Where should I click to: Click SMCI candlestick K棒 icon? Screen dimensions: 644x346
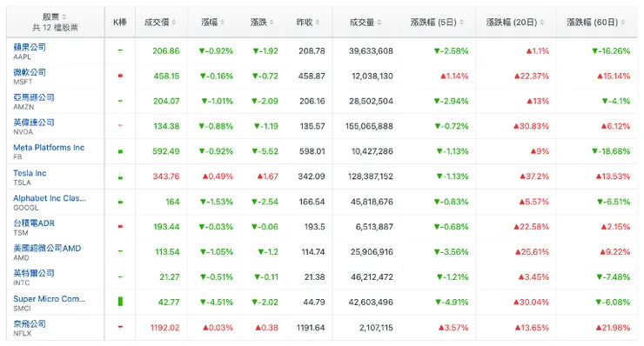(x=120, y=302)
